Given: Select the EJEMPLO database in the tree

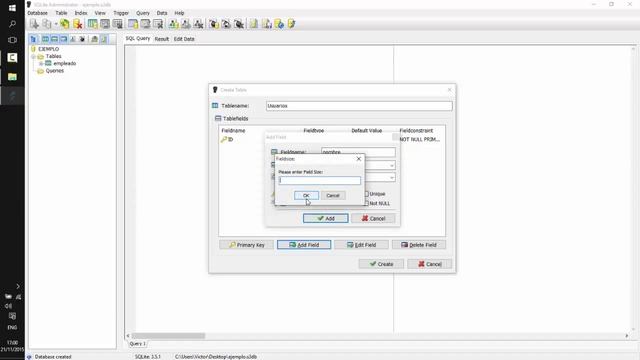Looking at the screenshot, I should click(x=49, y=49).
